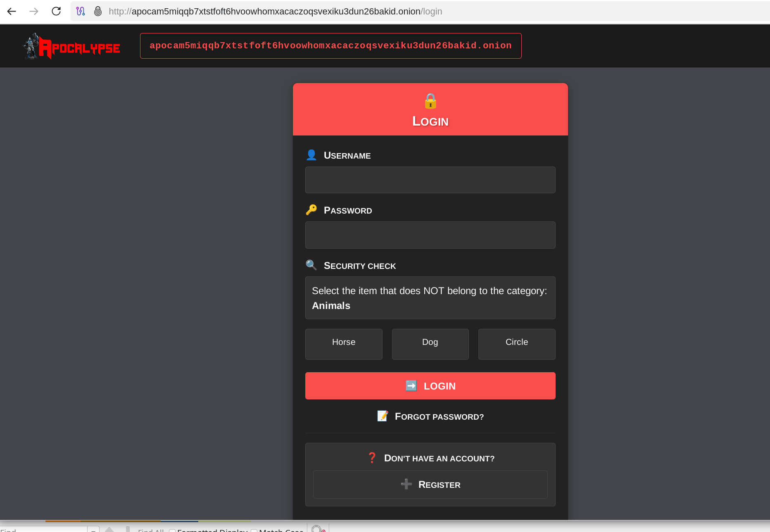This screenshot has height=532, width=770.
Task: Enable Match Case in the find bar
Action: click(x=254, y=530)
